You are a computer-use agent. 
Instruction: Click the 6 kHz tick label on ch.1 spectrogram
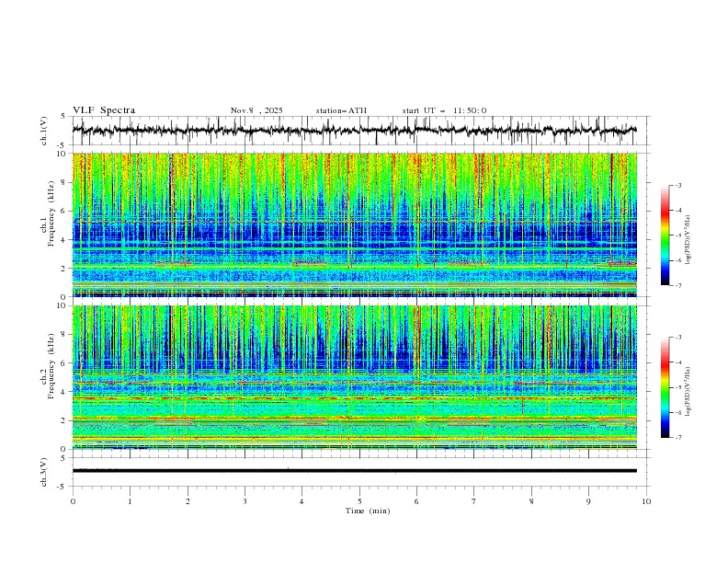[65, 211]
